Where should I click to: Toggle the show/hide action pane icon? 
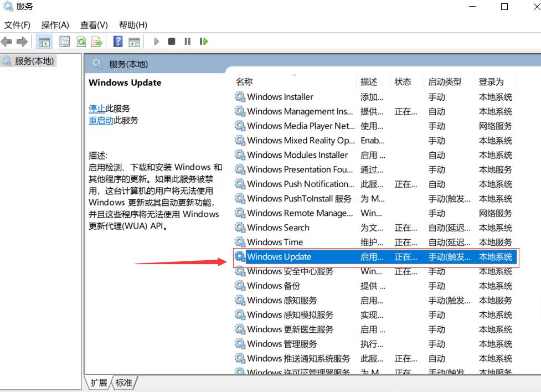click(134, 42)
